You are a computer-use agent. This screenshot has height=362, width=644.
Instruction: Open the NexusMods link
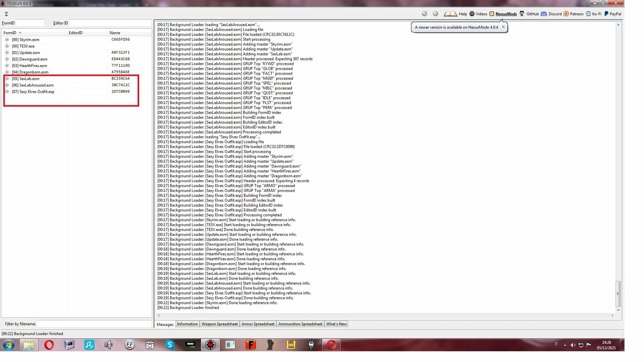point(506,14)
